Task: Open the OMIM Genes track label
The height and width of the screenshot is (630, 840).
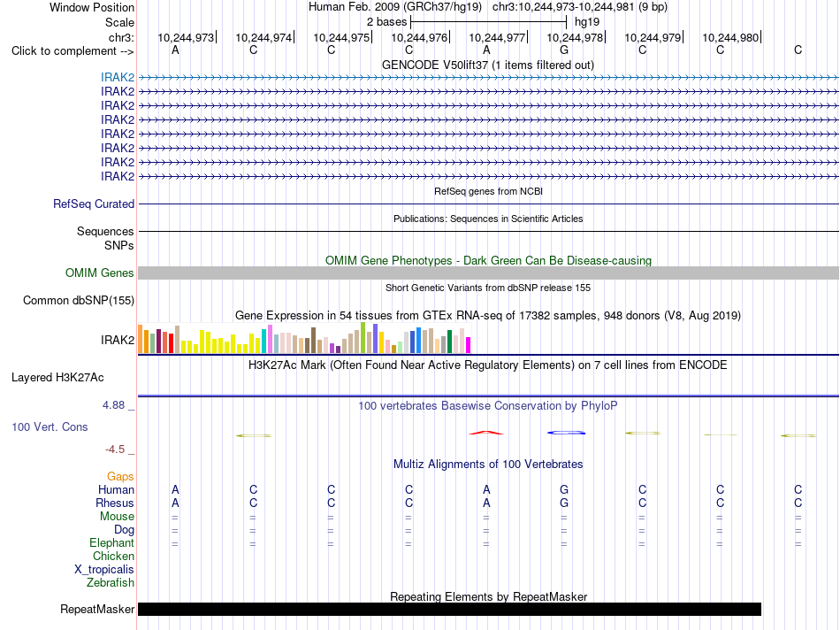Action: click(x=100, y=273)
